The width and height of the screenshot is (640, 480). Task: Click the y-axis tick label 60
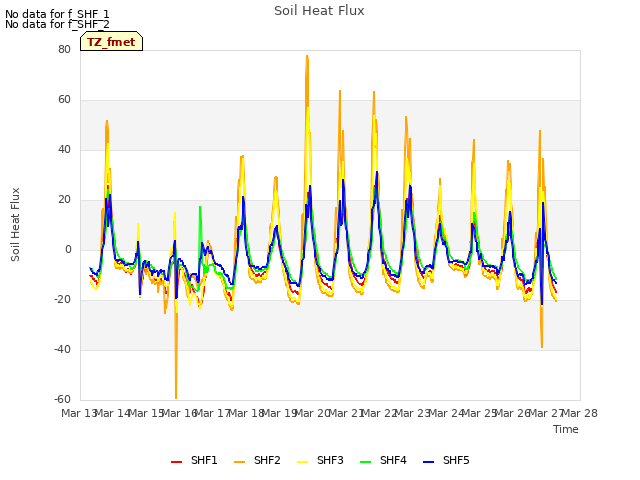64,100
